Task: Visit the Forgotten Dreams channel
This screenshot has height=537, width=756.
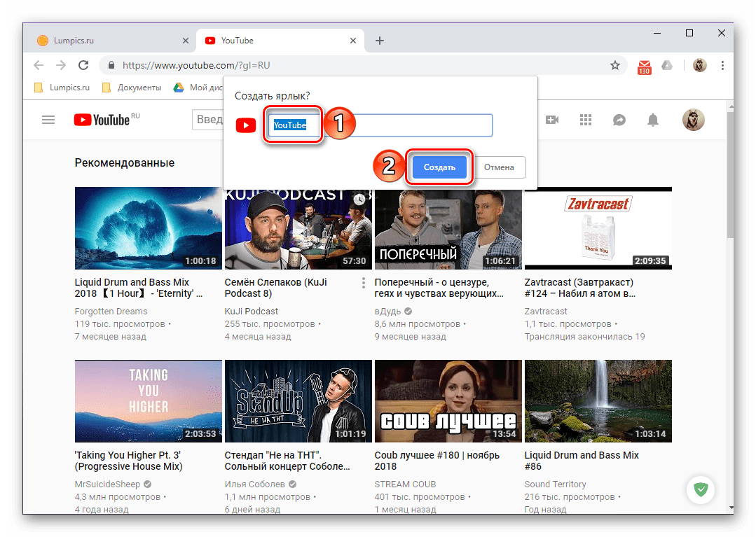Action: 111,311
